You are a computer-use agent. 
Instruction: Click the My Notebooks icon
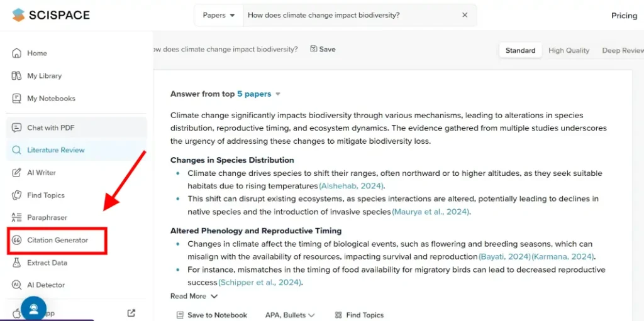17,99
